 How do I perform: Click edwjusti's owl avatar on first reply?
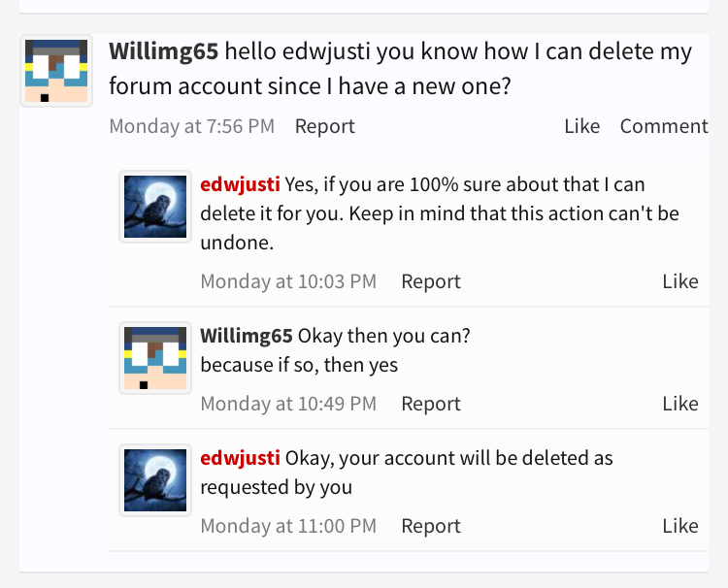point(155,207)
